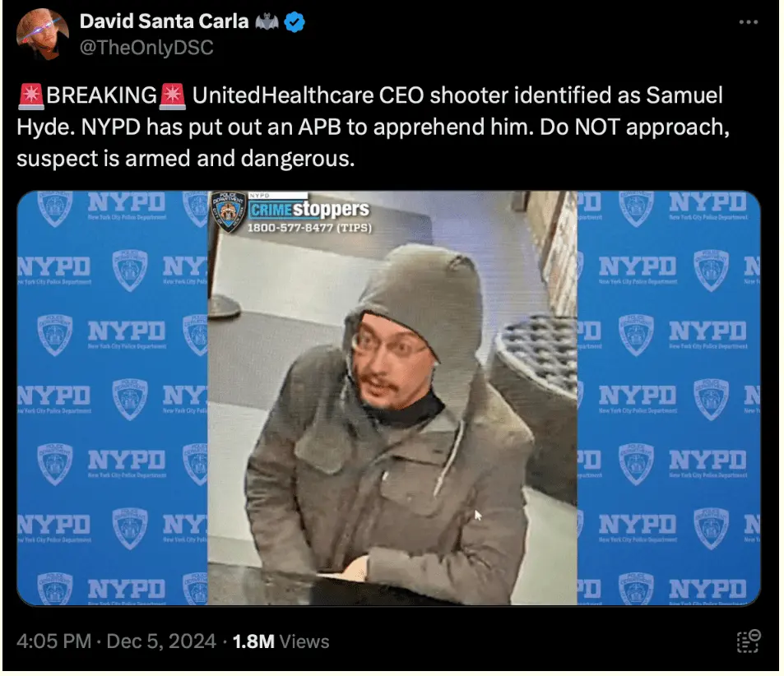784x676 pixels.
Task: Click the word BREAKING in the post
Action: coord(101,95)
